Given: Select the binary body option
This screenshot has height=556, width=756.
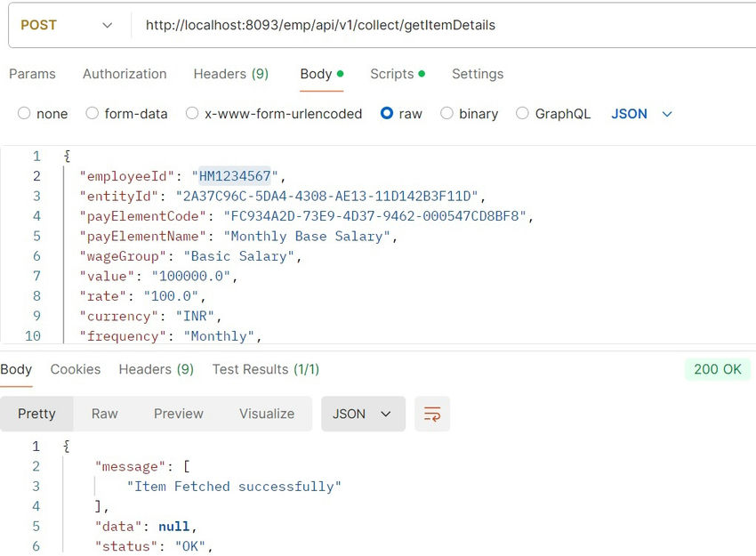Looking at the screenshot, I should (x=446, y=114).
